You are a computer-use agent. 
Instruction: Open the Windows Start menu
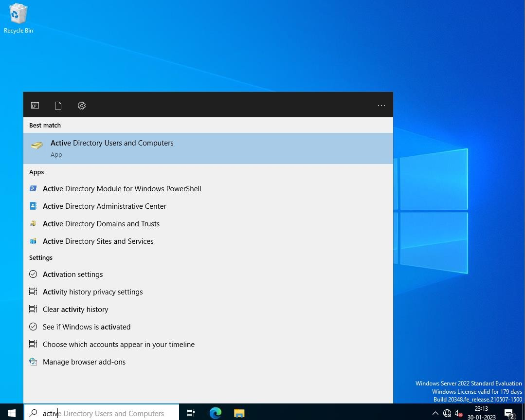pyautogui.click(x=11, y=413)
